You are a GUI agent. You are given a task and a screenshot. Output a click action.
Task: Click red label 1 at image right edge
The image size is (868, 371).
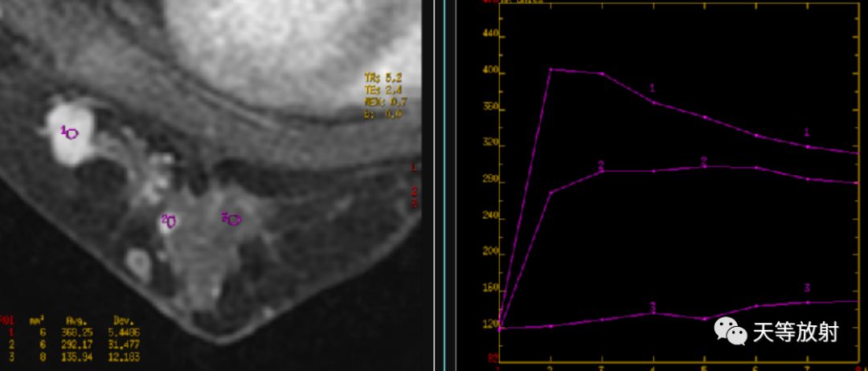click(x=414, y=167)
